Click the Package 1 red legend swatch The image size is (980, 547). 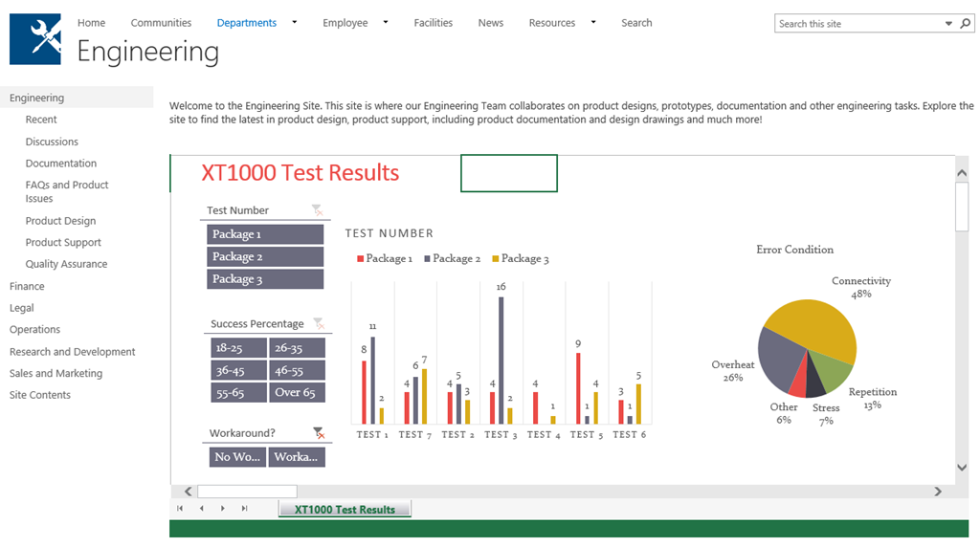361,258
